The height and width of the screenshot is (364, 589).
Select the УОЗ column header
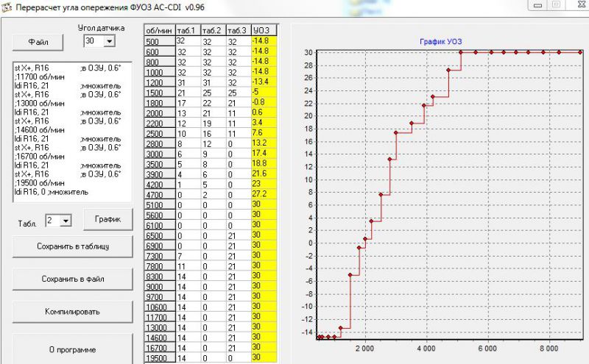pyautogui.click(x=262, y=30)
